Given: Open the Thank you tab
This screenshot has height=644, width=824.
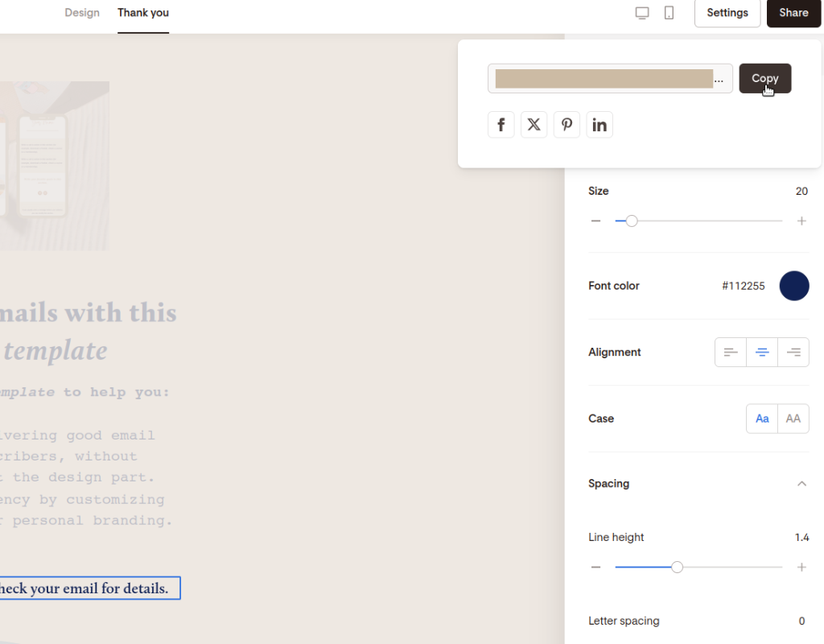Looking at the screenshot, I should tap(143, 13).
